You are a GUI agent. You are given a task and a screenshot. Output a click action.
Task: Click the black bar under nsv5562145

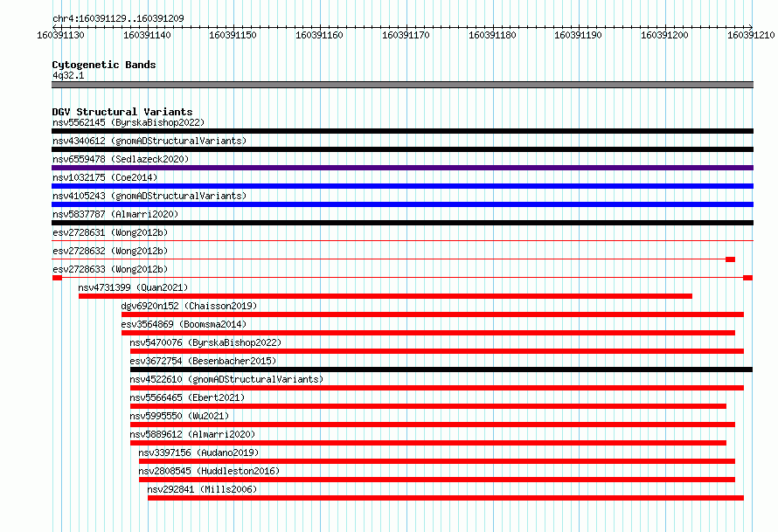point(402,131)
